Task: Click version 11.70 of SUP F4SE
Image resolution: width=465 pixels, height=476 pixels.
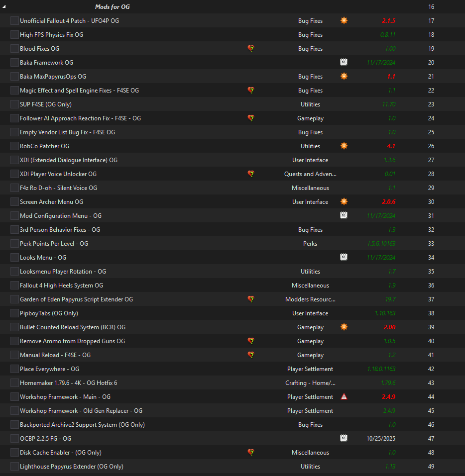Action: [389, 104]
